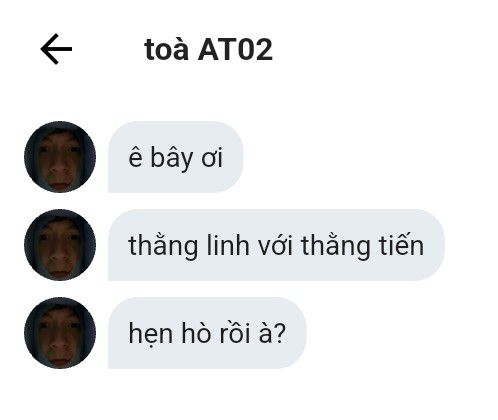Tap avatar beside 'thằng linh với thằng tiến'
The width and height of the screenshot is (498, 420).
click(60, 245)
